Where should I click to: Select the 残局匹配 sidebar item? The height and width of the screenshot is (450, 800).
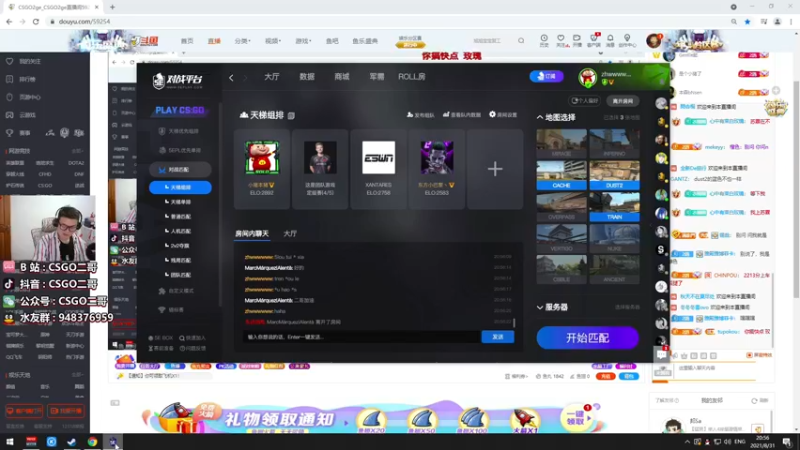(180, 260)
